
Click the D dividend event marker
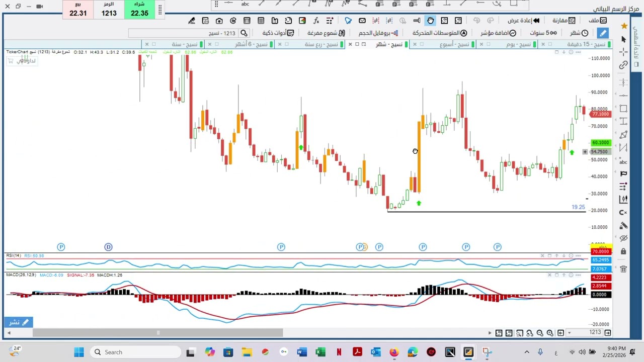[108, 247]
